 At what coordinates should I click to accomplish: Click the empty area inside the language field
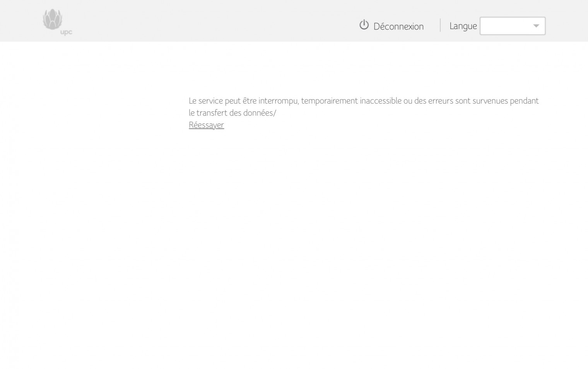tap(505, 26)
